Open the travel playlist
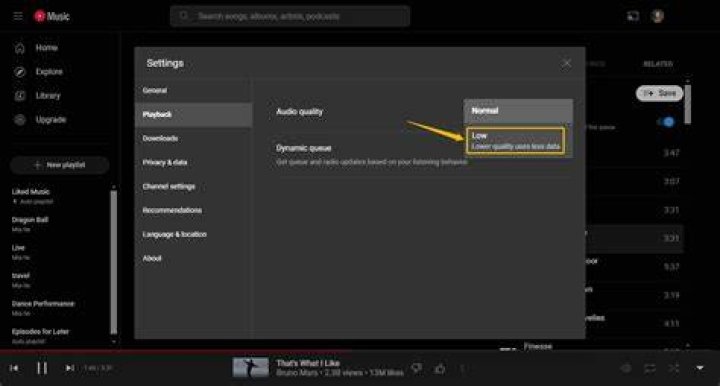 click(21, 280)
